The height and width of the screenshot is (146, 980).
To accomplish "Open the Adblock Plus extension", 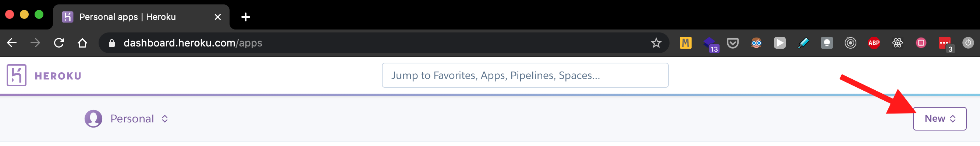I will [873, 43].
